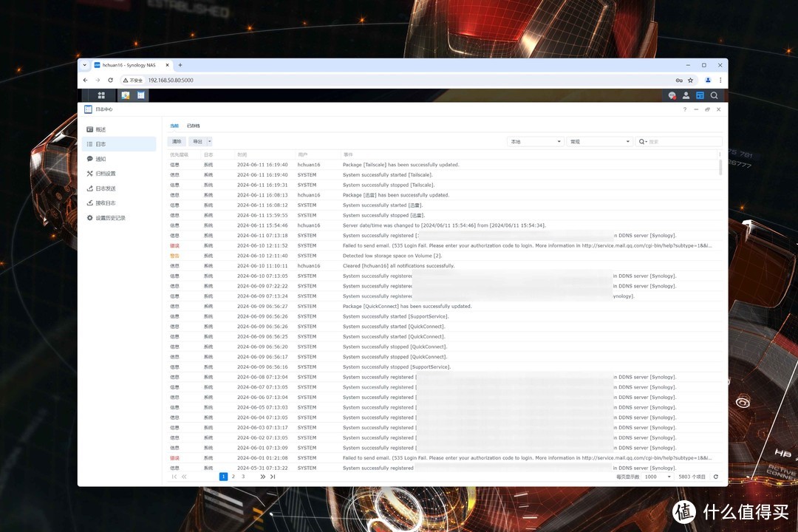
Task: Select 通知 in the sidebar
Action: pyautogui.click(x=100, y=159)
